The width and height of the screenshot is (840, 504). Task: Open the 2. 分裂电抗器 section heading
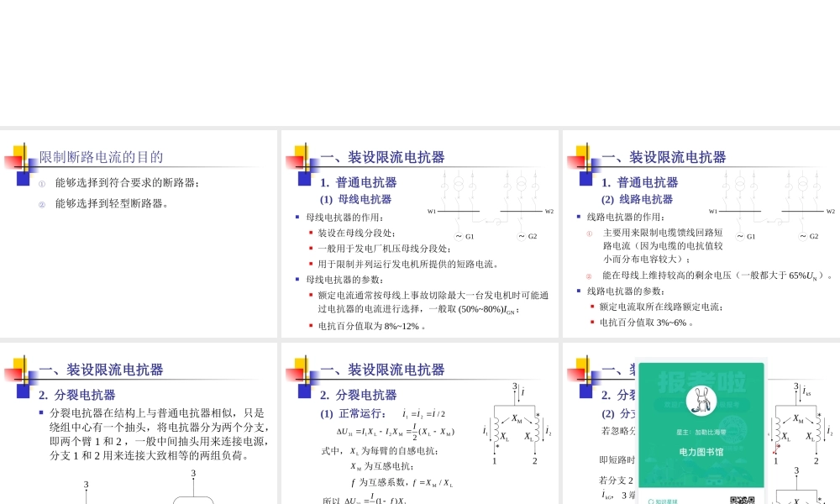coord(359,395)
